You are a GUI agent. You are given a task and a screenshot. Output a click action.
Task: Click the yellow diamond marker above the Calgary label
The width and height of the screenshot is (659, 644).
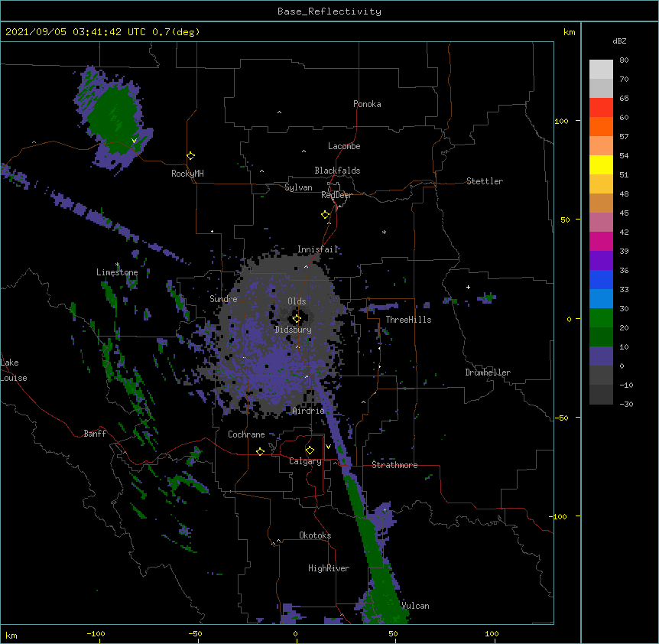(310, 450)
